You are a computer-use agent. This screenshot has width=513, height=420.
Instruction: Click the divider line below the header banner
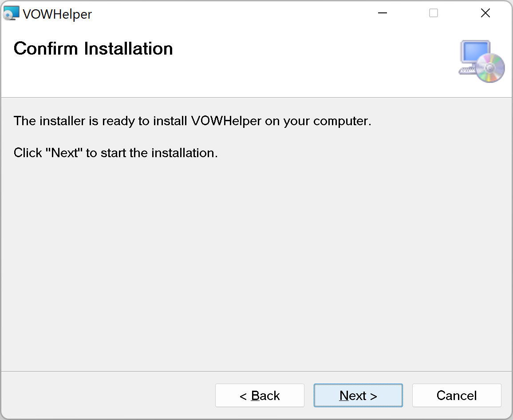(256, 97)
